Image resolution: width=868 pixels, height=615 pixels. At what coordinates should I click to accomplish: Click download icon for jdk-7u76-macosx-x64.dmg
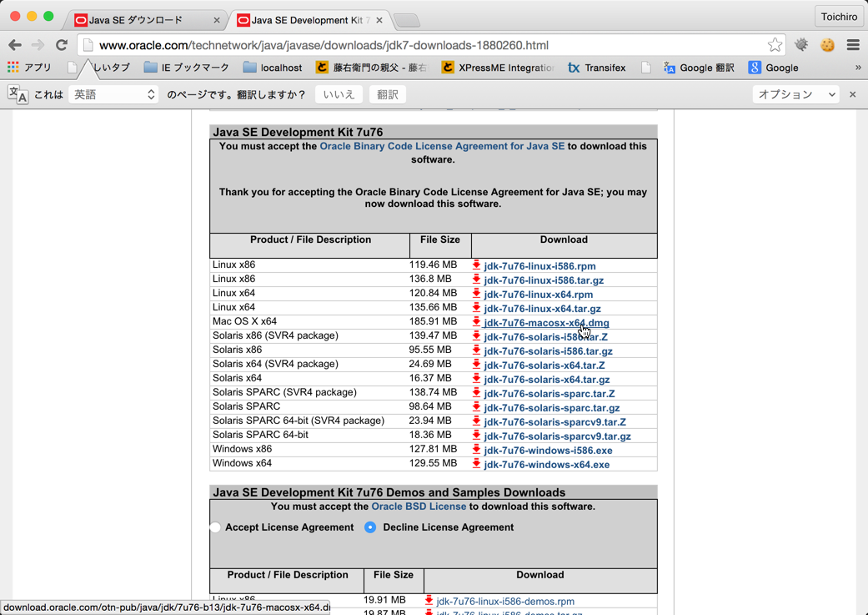[x=476, y=322]
